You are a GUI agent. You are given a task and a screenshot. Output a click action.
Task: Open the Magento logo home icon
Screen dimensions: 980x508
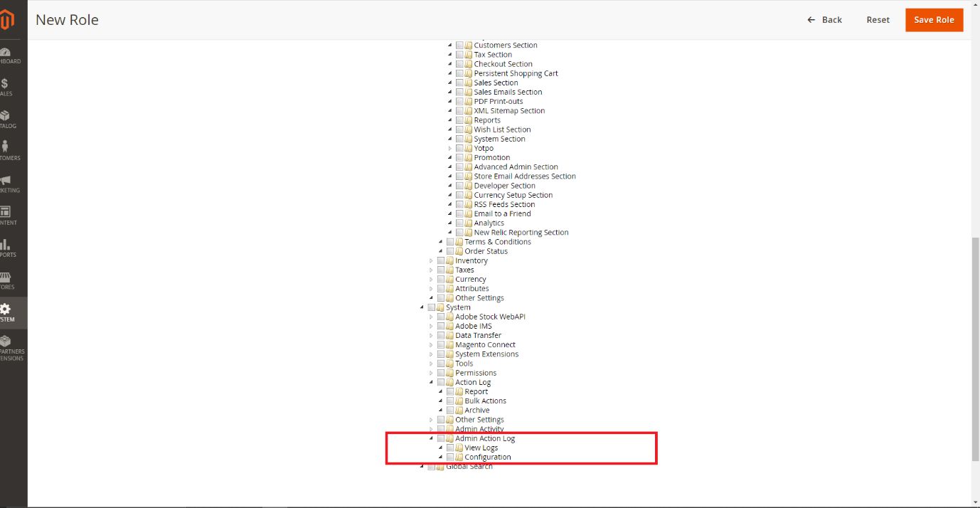pos(7,20)
